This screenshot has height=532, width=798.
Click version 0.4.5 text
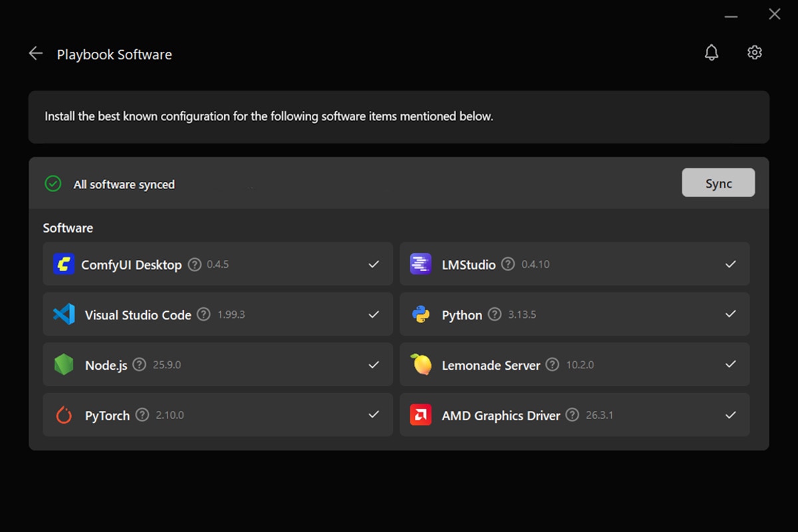(217, 264)
